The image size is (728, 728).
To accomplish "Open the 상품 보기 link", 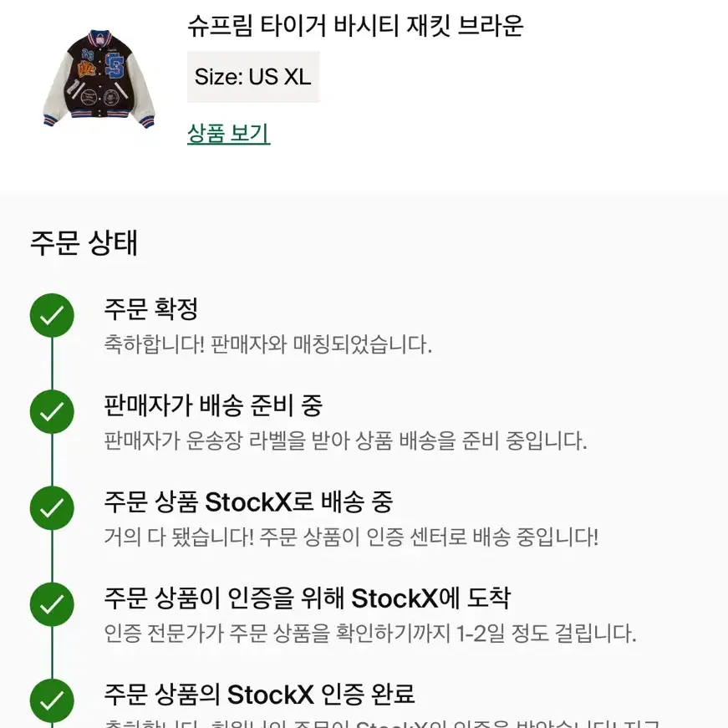I will tap(228, 134).
